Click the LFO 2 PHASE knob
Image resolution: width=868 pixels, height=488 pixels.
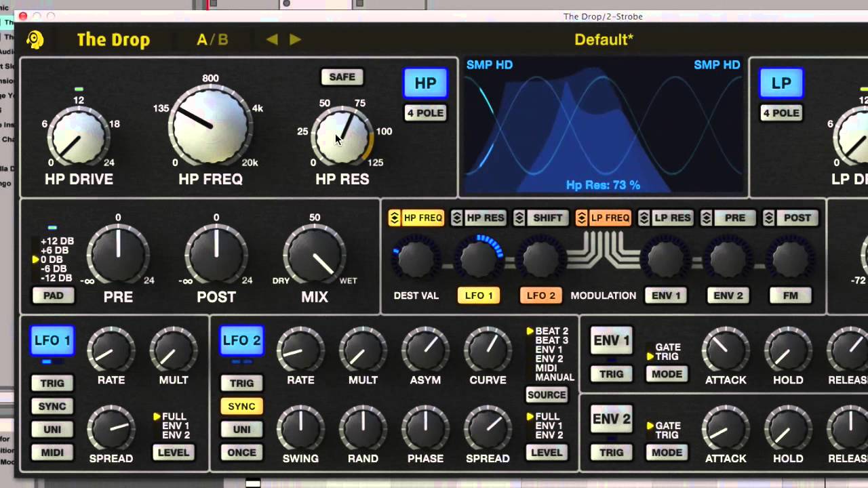click(x=425, y=428)
